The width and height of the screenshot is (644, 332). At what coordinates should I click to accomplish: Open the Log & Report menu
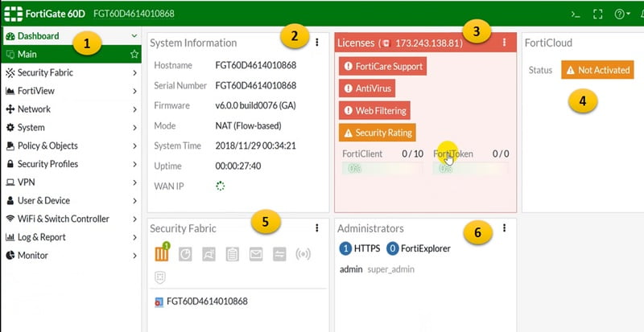tap(71, 237)
